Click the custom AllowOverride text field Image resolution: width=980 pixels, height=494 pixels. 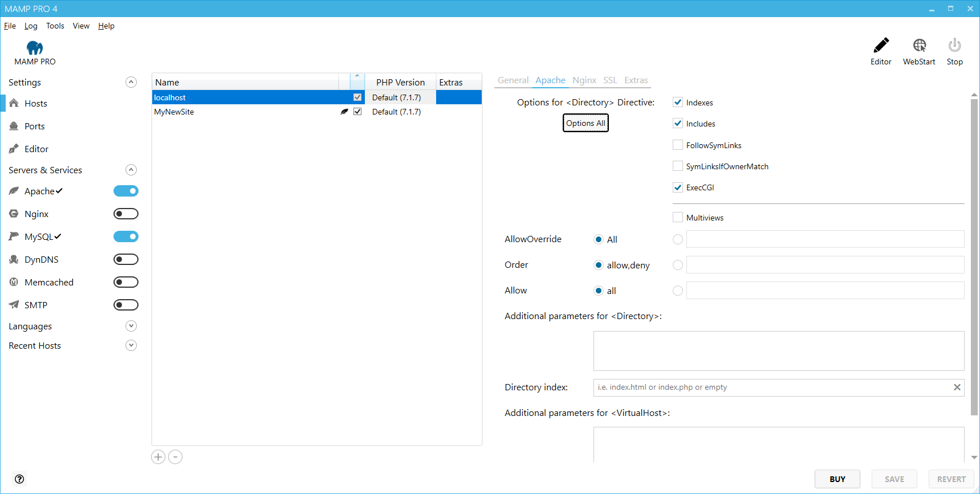coord(825,239)
